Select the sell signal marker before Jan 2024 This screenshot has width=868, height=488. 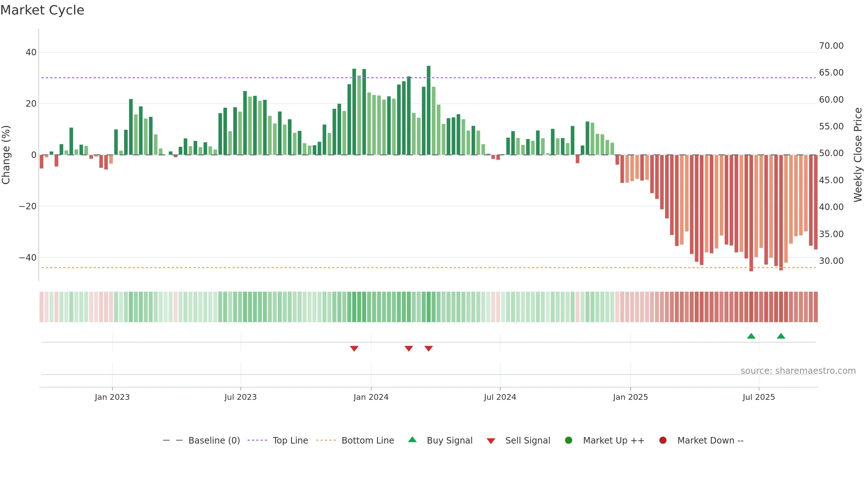coord(354,348)
